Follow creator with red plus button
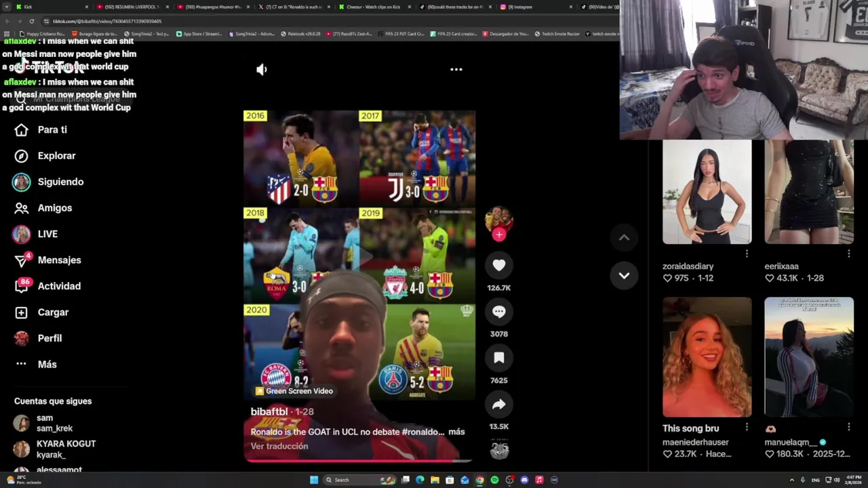 (499, 235)
